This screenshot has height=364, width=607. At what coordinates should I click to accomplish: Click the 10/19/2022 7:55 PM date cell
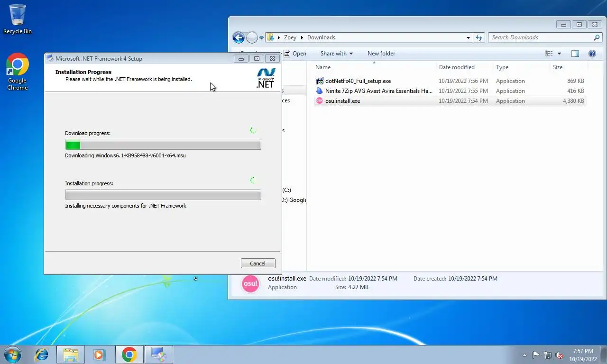tap(463, 91)
